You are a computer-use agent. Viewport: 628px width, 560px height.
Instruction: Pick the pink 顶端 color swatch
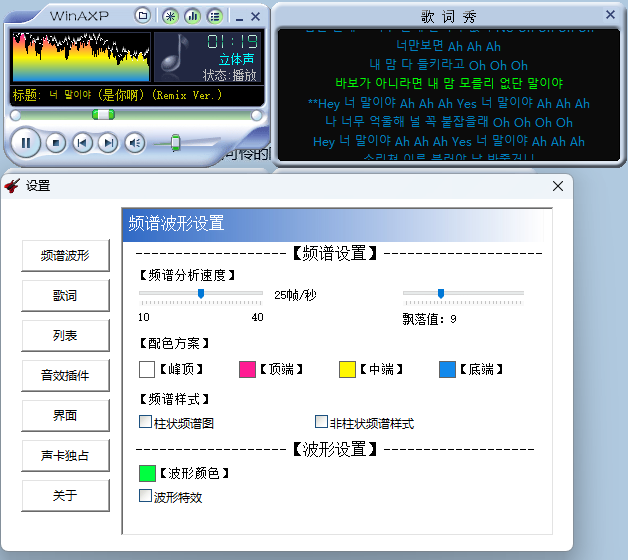point(247,369)
